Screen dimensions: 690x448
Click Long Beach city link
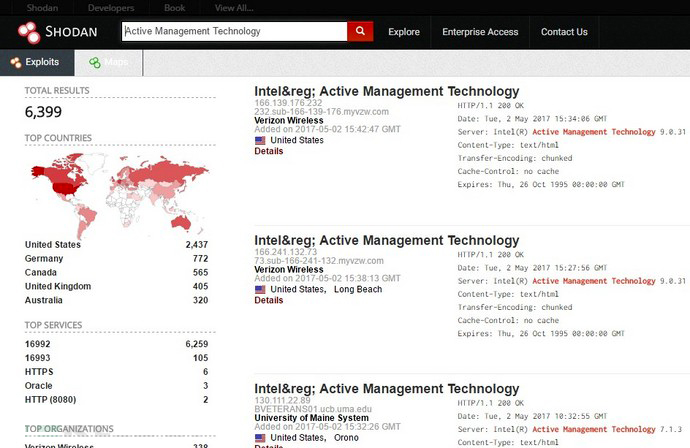click(358, 290)
